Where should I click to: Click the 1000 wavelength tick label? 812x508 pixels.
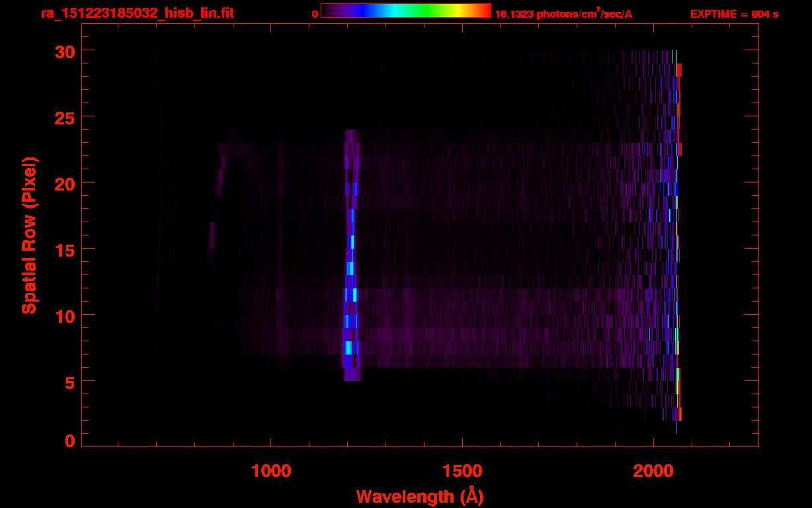point(271,471)
